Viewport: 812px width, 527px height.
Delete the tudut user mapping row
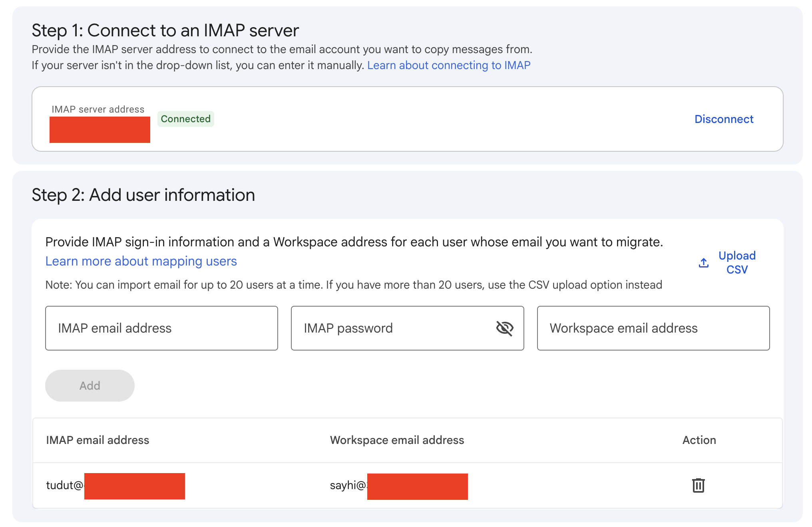coord(698,485)
